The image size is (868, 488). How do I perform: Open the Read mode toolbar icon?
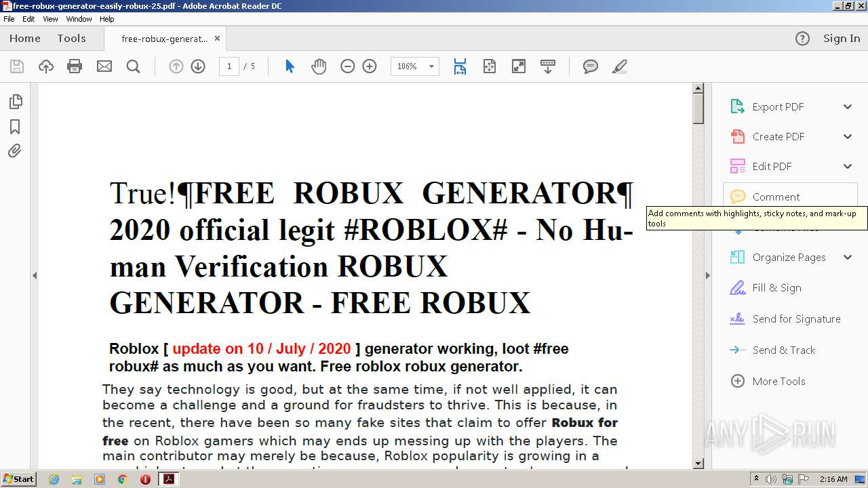547,66
